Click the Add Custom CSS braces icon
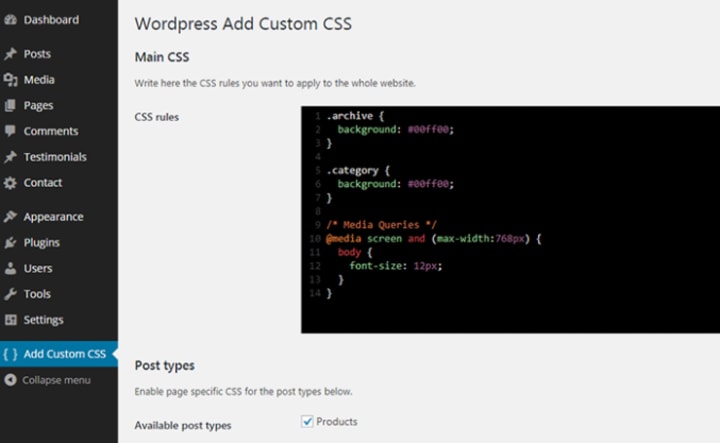The height and width of the screenshot is (443, 720). 11,354
